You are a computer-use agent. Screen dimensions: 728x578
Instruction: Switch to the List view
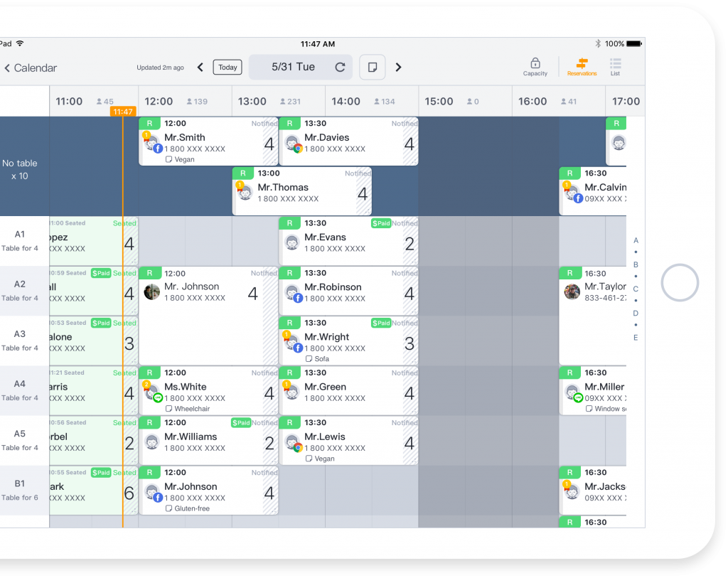[x=615, y=67]
